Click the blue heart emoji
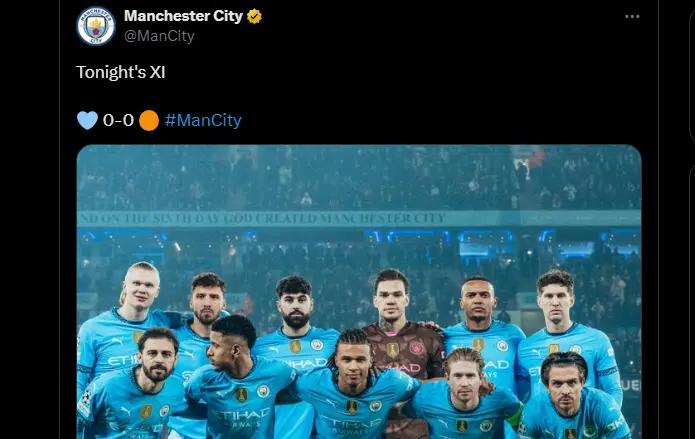 pyautogui.click(x=87, y=120)
